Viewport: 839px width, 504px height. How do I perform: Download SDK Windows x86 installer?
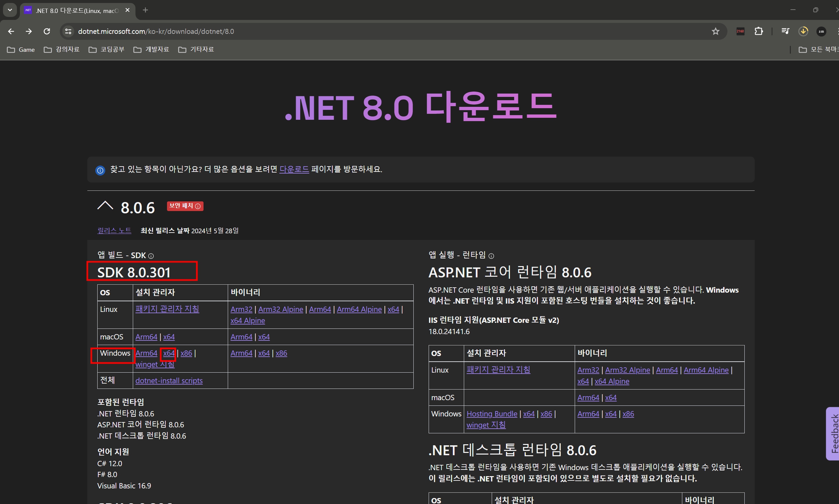(186, 353)
